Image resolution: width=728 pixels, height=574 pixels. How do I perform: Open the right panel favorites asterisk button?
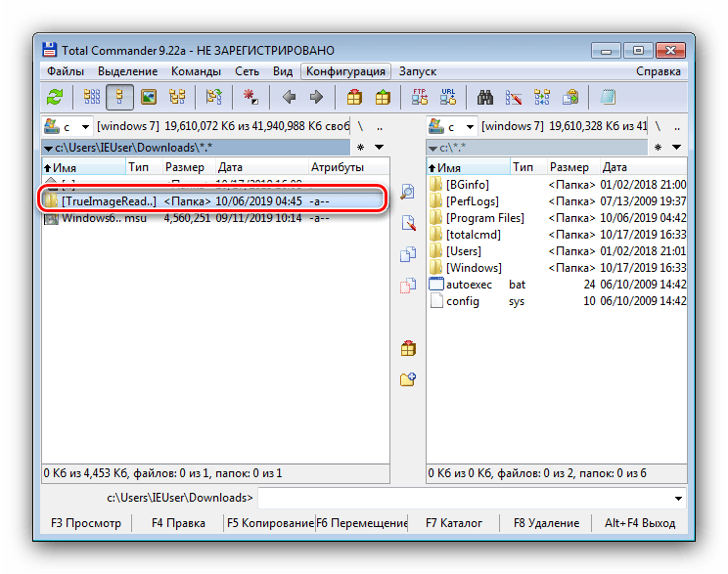(x=658, y=147)
